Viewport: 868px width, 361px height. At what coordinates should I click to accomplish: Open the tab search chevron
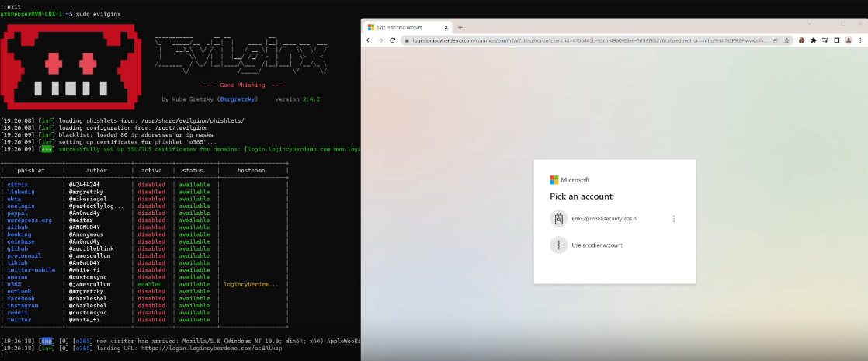click(809, 23)
